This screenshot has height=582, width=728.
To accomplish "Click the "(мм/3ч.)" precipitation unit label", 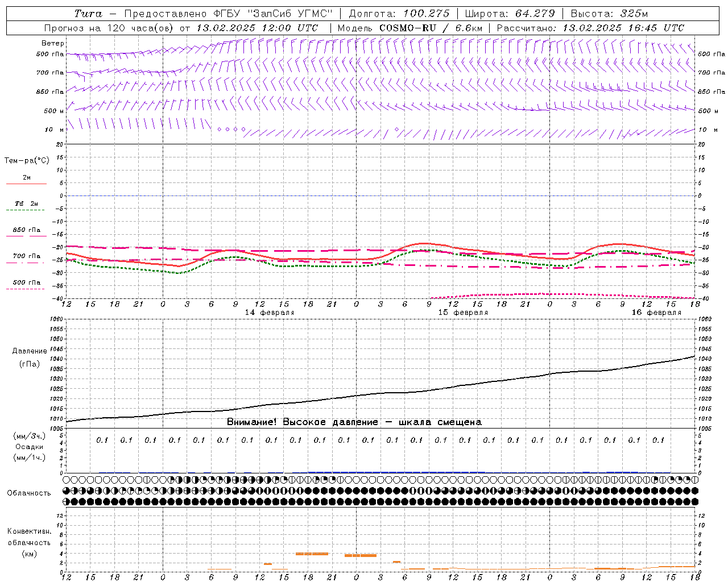I will pos(30,436).
